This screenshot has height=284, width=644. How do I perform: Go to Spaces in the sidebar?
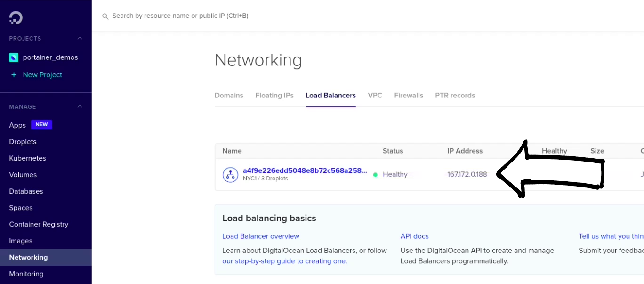pyautogui.click(x=21, y=208)
